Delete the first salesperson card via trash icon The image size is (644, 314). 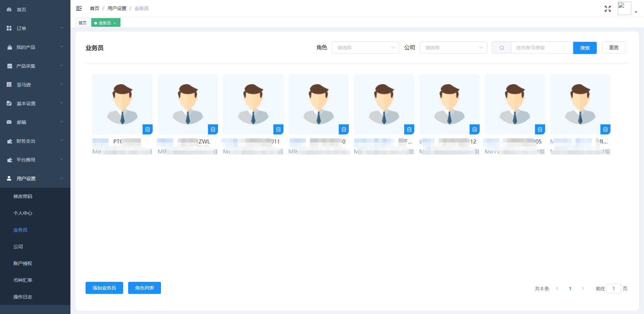click(x=148, y=129)
